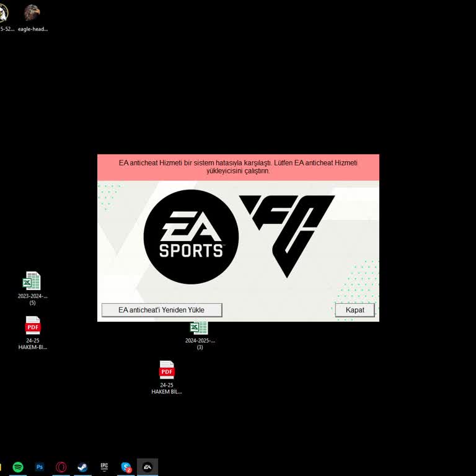This screenshot has width=476, height=476.
Task: Open Steam from the taskbar
Action: pyautogui.click(x=82, y=467)
